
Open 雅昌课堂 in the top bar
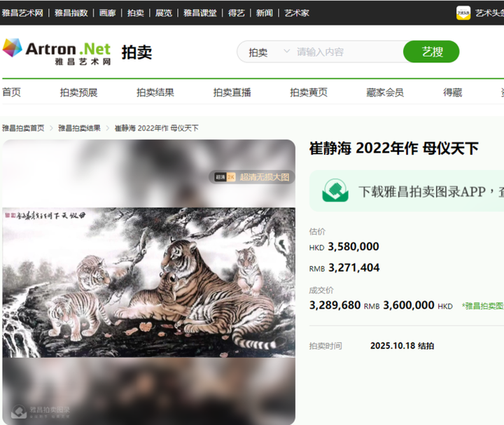coord(200,13)
